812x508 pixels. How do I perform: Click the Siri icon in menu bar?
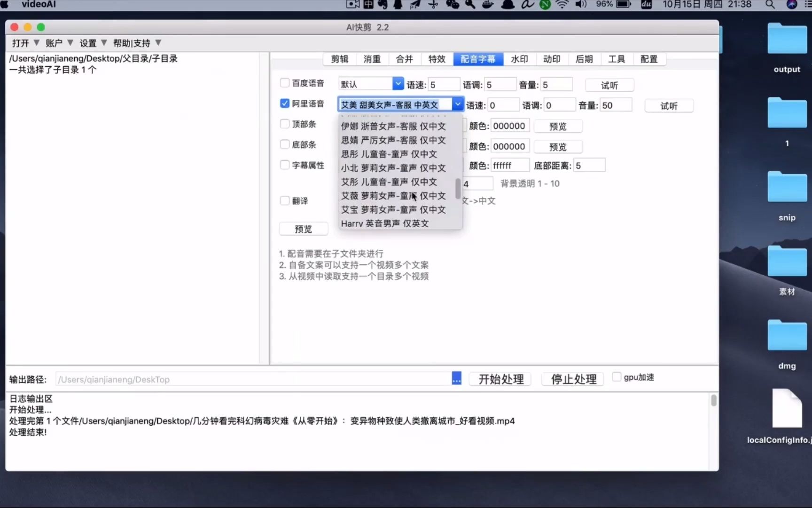(792, 5)
